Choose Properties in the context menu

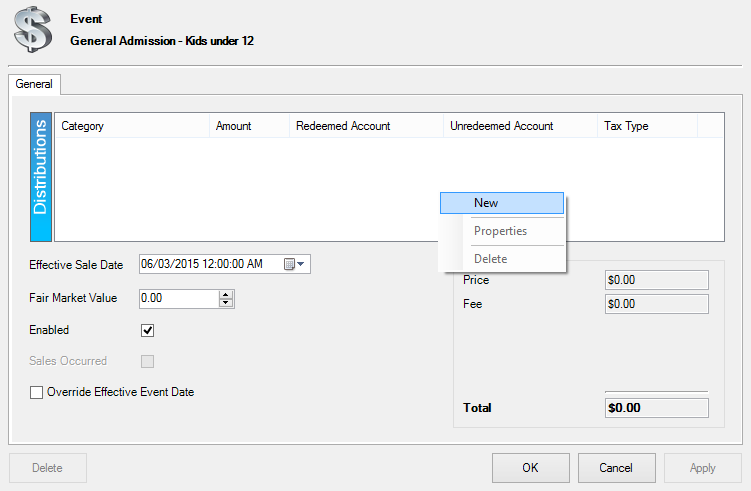(x=502, y=231)
